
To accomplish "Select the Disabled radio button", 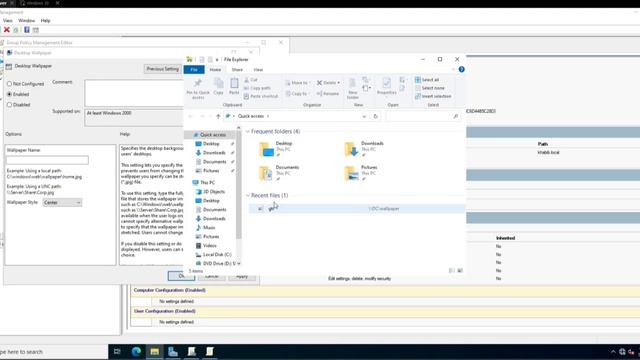I will 9,105.
